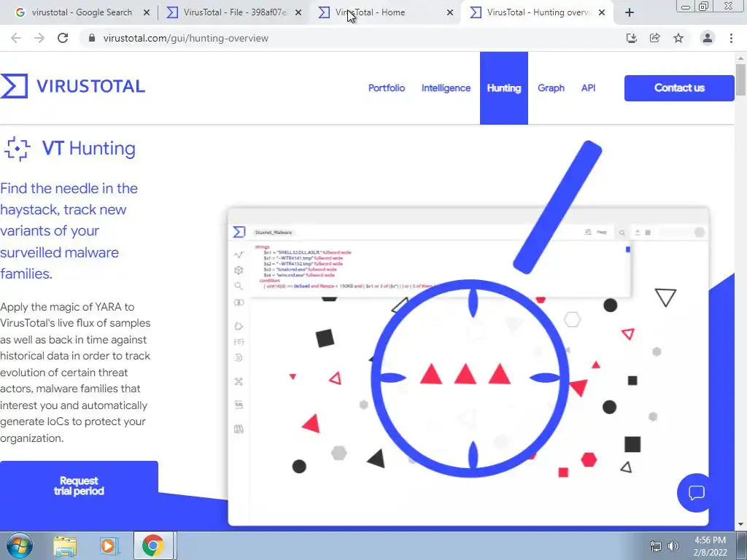Click the VirusTotal logo icon
This screenshot has width=747, height=560.
14,86
